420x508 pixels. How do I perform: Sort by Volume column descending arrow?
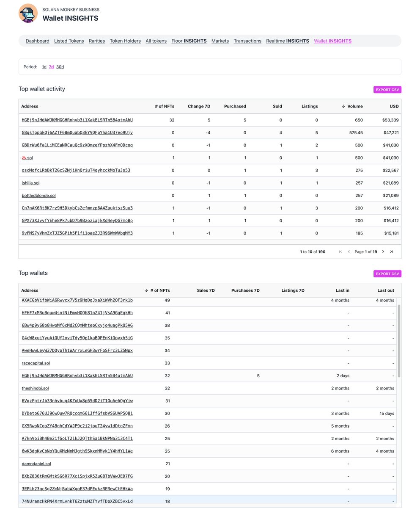[343, 106]
